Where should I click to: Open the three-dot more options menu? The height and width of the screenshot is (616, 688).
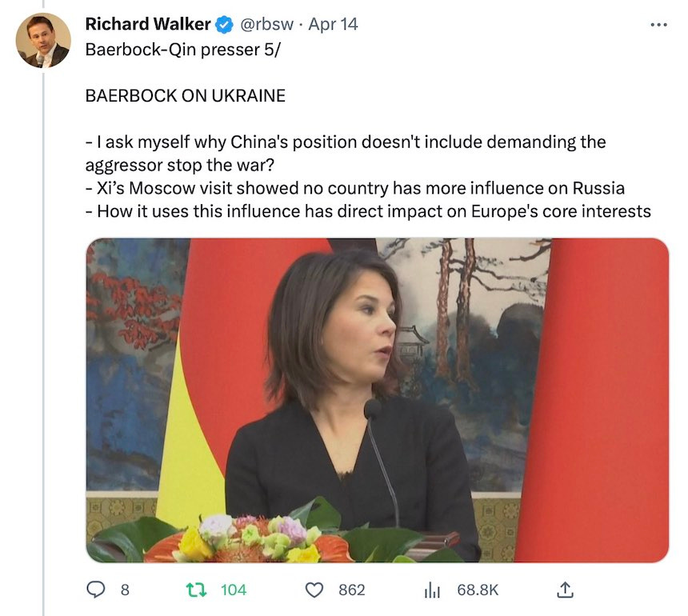click(658, 25)
